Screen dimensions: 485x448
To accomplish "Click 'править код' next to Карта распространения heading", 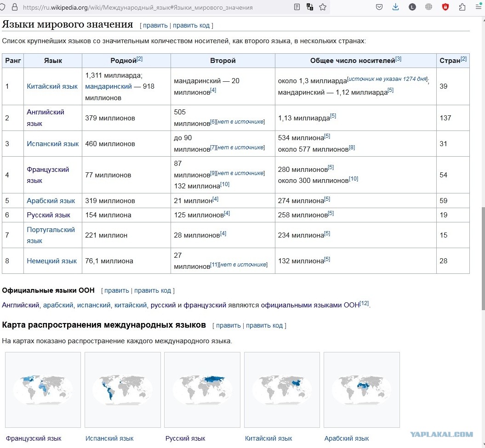I will coord(264,325).
